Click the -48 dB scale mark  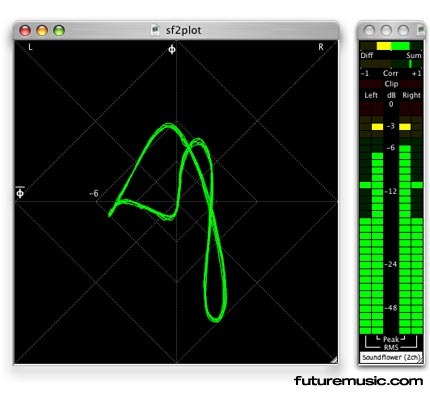pos(391,308)
